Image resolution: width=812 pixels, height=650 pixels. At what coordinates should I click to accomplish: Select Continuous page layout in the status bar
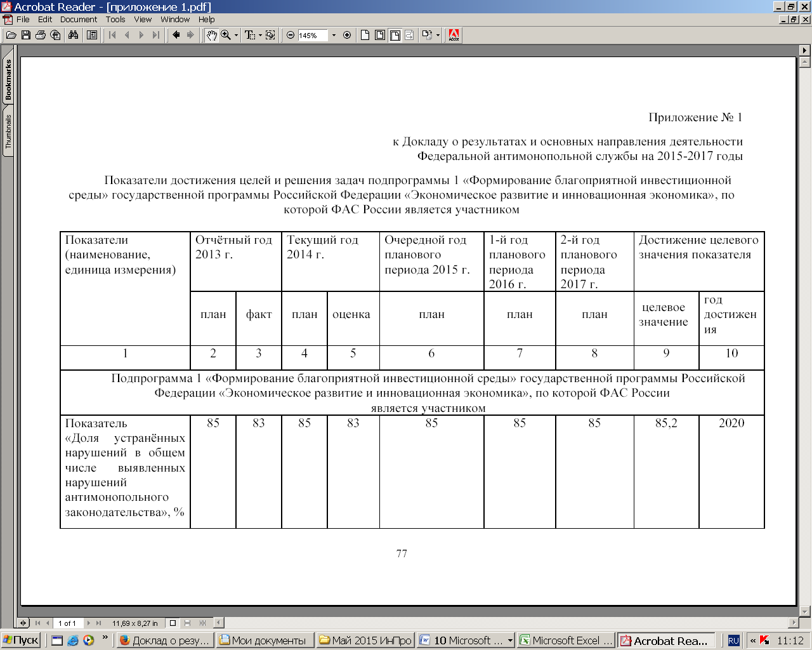(188, 623)
